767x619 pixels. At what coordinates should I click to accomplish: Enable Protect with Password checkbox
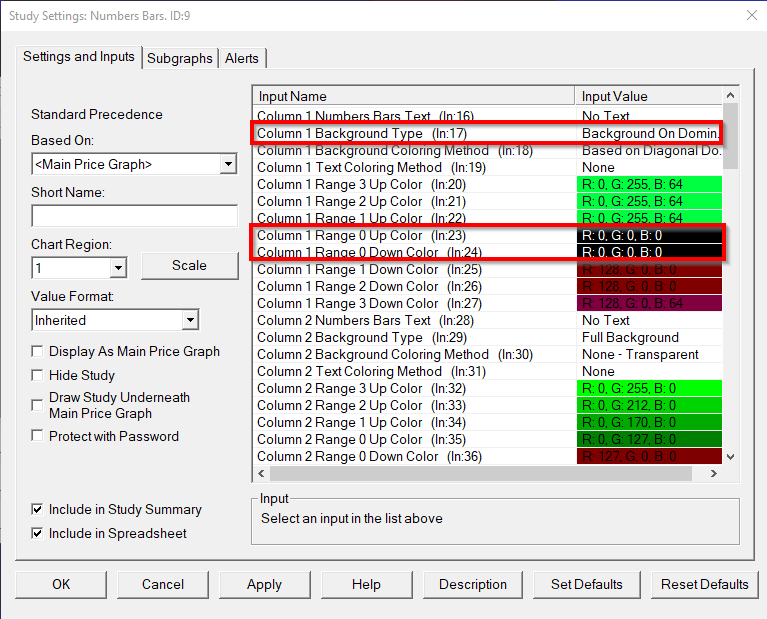tap(37, 436)
